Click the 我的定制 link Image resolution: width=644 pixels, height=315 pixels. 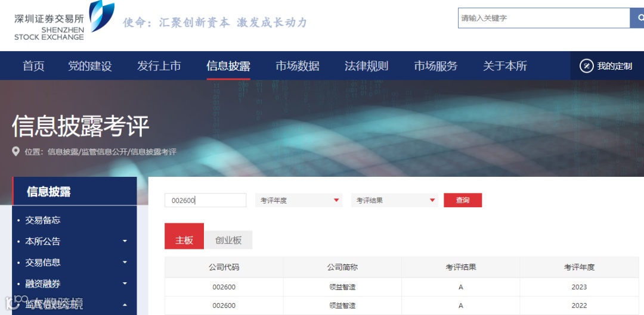point(614,66)
